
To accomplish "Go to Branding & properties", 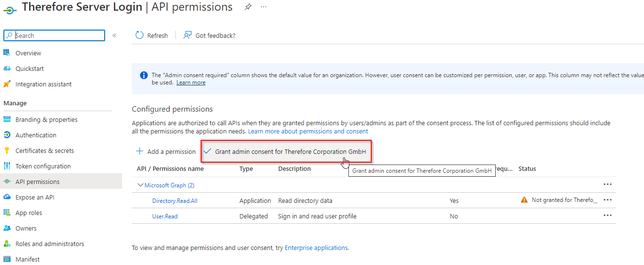I will click(47, 119).
